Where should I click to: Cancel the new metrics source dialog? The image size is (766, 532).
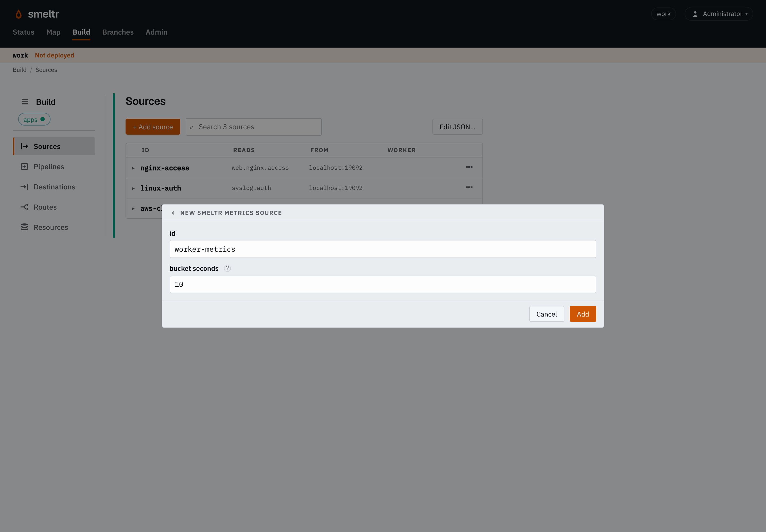[547, 314]
